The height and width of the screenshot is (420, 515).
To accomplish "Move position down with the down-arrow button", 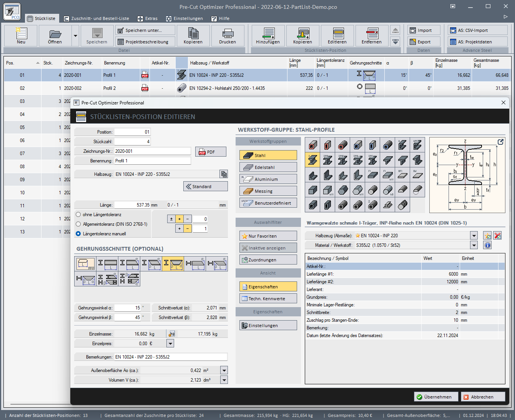I will (x=395, y=41).
